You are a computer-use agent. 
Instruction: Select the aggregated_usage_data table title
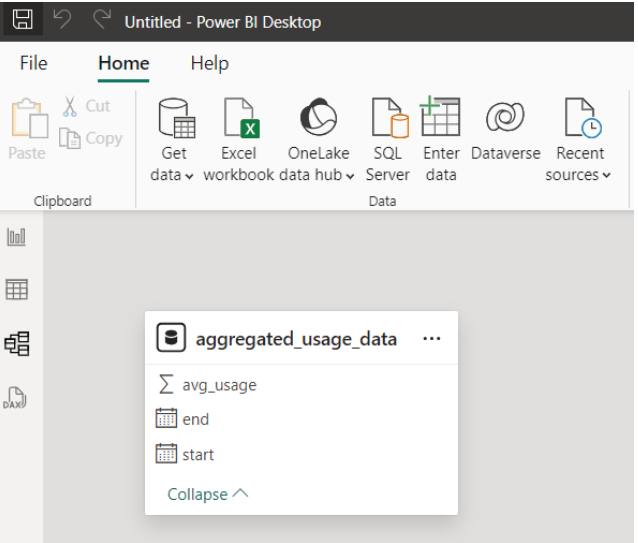click(x=296, y=339)
